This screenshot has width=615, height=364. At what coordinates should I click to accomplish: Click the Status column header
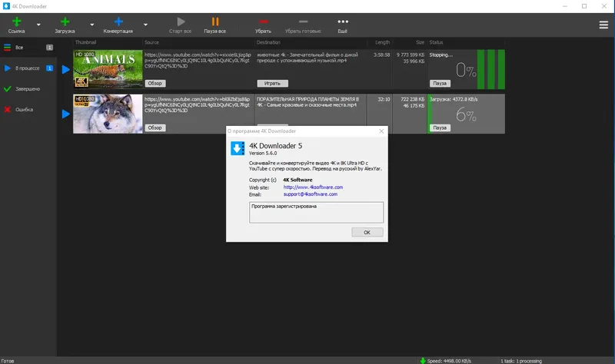436,42
